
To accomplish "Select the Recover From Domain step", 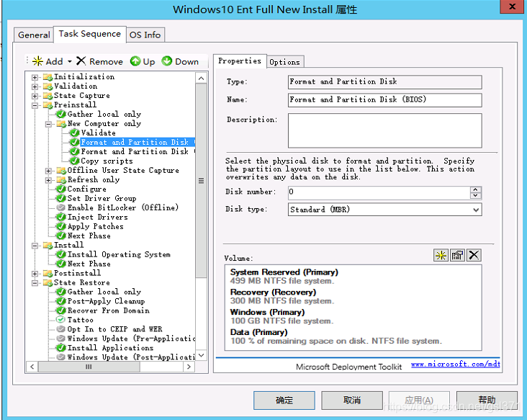I will (108, 310).
